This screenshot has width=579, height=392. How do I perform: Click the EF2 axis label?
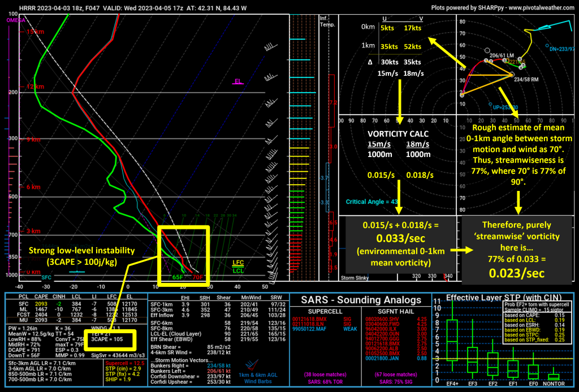pyautogui.click(x=492, y=384)
